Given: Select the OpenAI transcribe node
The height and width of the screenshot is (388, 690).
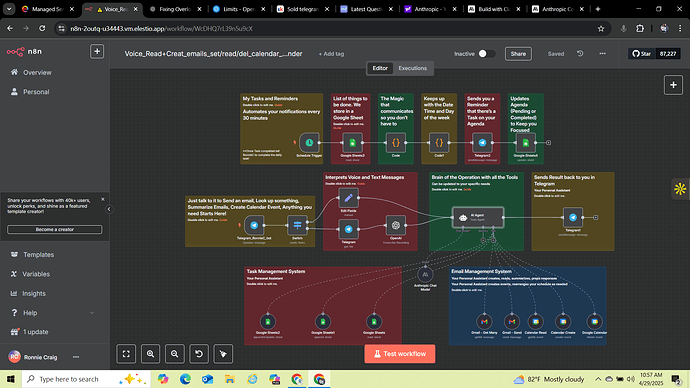Looking at the screenshot, I should click(x=396, y=225).
